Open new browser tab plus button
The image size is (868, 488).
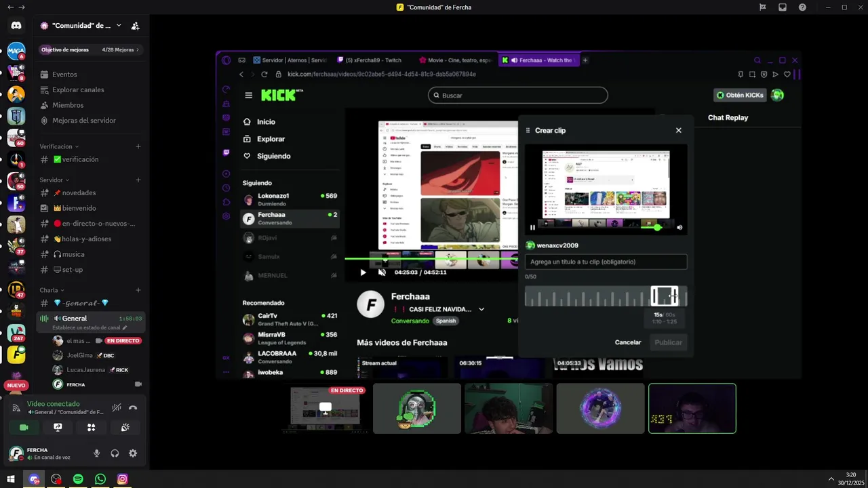click(585, 60)
